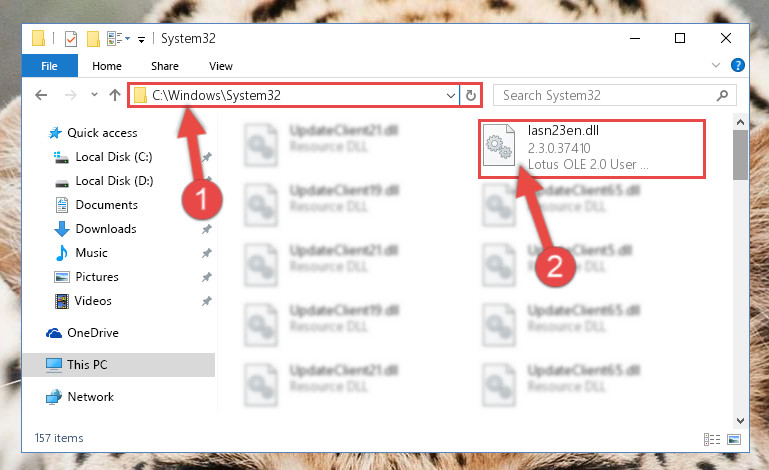Click the search magnifier icon
Screen dimensions: 769x470
click(722, 95)
